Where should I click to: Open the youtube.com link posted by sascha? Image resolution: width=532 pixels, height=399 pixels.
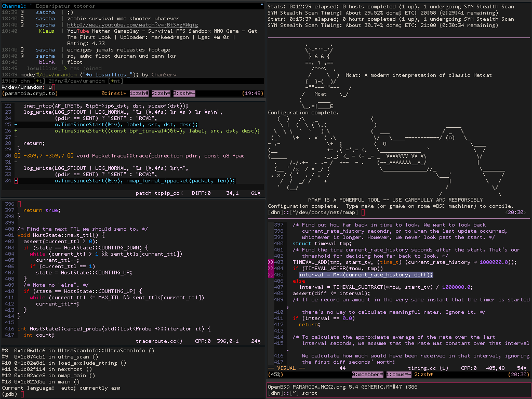coord(132,25)
